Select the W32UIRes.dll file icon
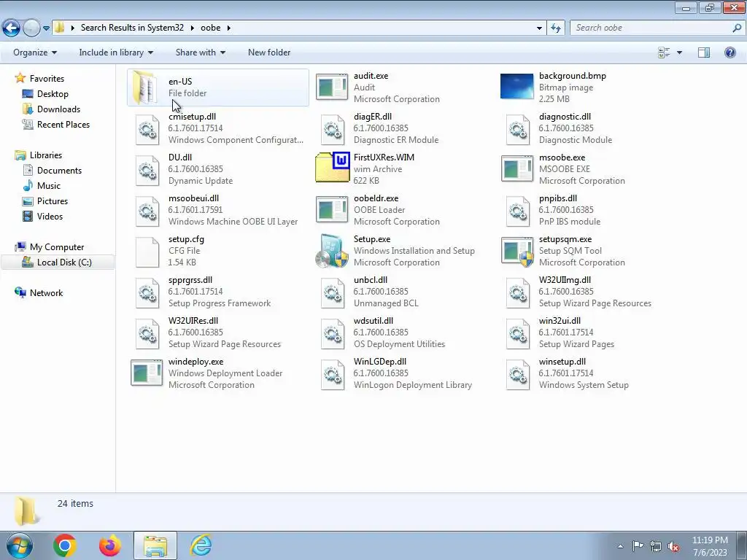The height and width of the screenshot is (560, 747). 147,334
